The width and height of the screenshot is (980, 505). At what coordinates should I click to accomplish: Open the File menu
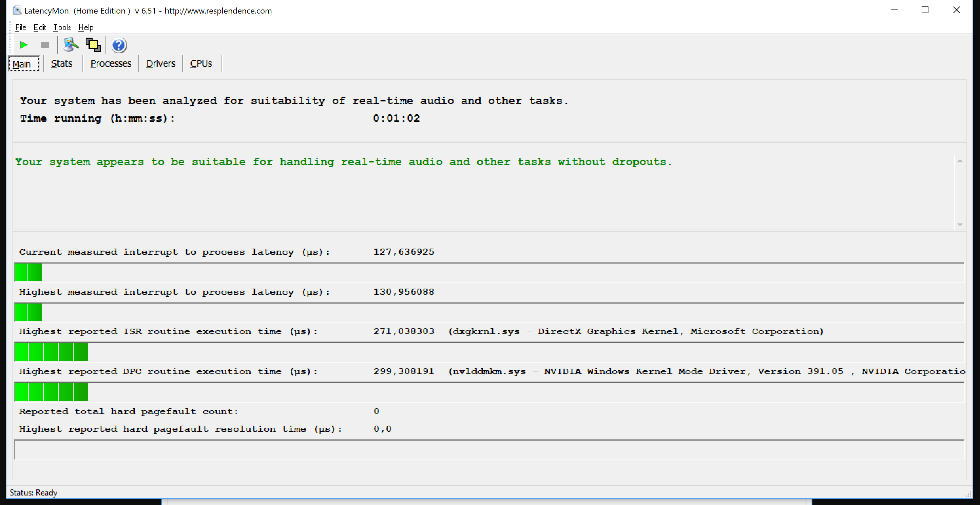click(x=21, y=27)
